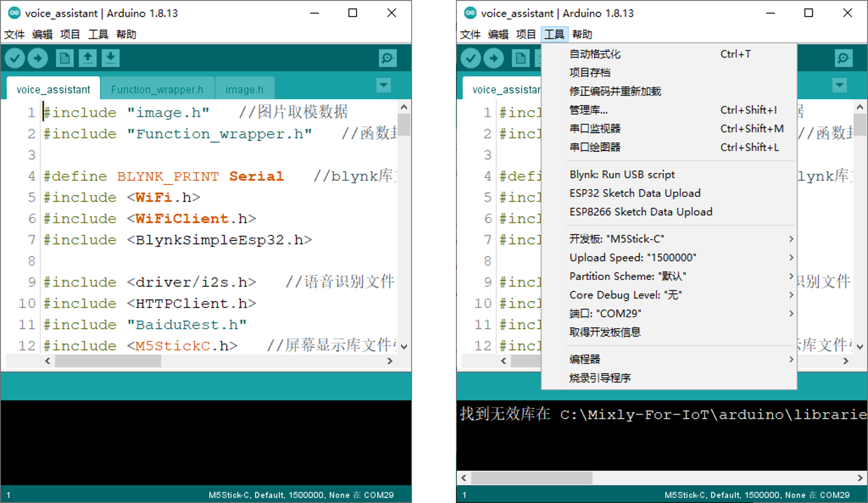Expand 编程器 submenu

(669, 359)
